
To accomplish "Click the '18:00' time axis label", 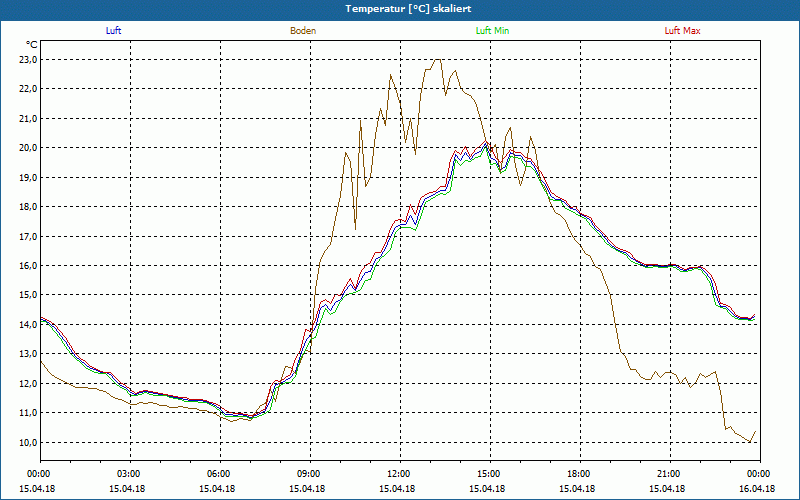I will click(580, 474).
